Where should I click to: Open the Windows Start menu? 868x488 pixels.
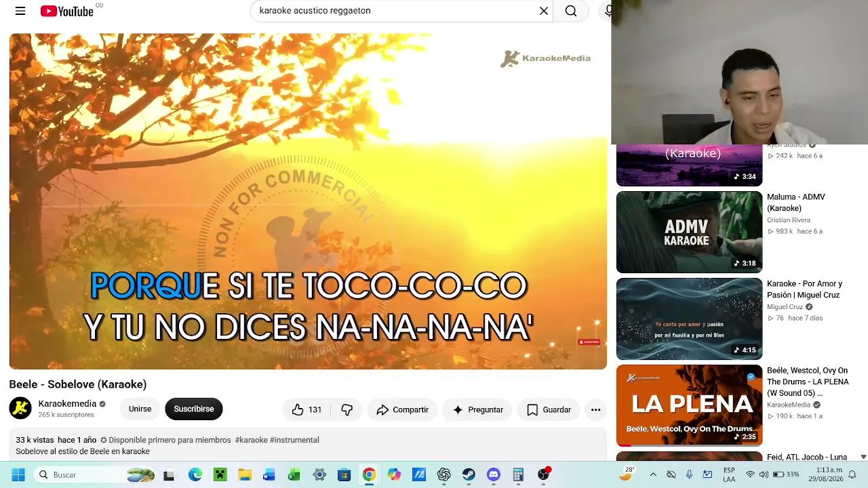(18, 474)
